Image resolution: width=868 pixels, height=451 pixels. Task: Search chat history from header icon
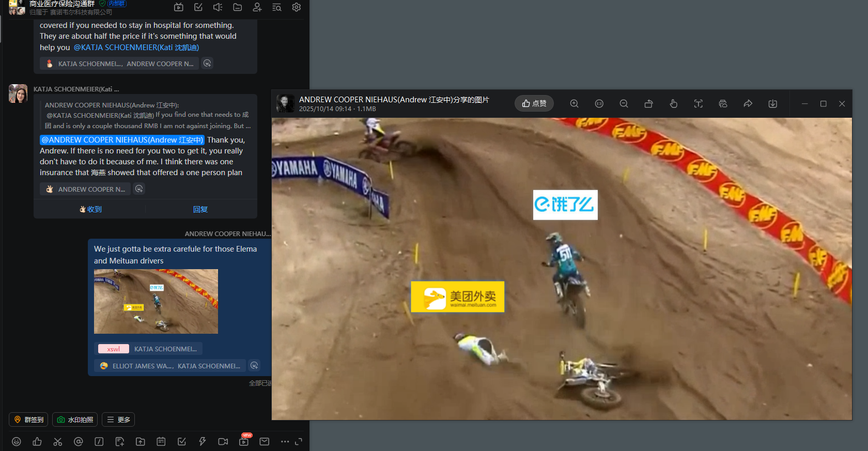pyautogui.click(x=277, y=7)
